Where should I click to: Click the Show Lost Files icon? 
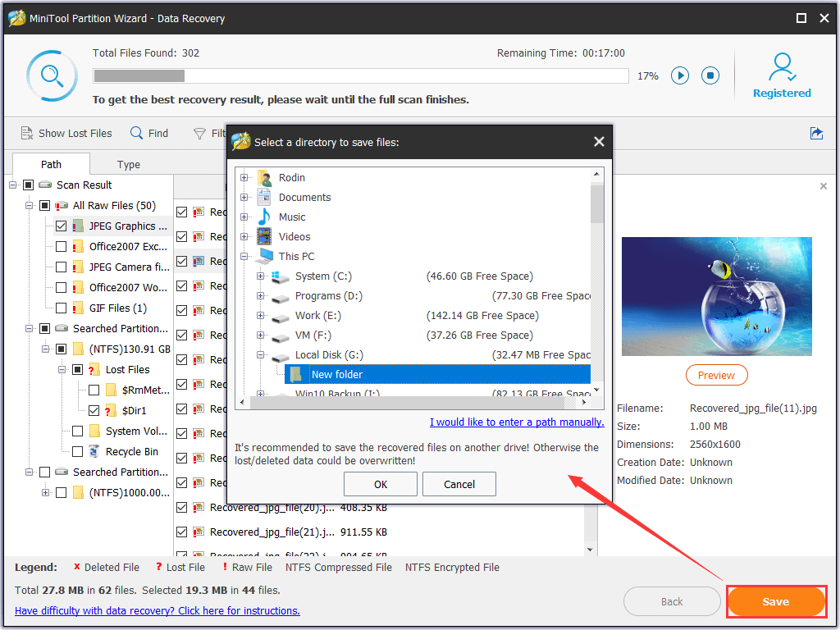(x=27, y=133)
